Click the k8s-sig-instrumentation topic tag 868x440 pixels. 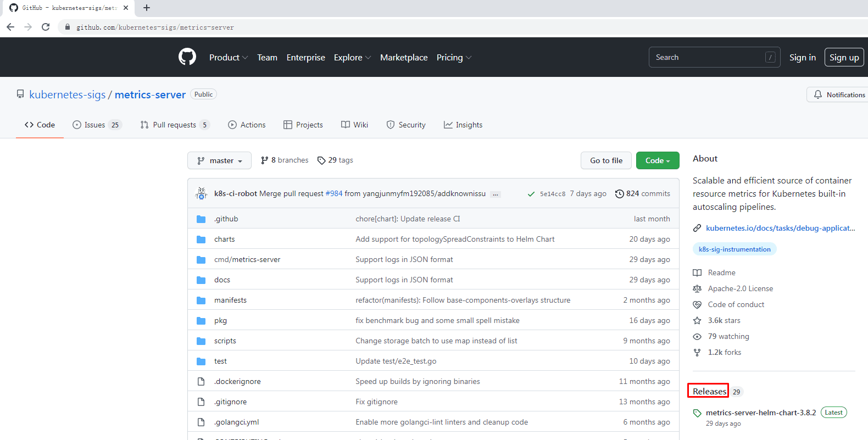click(x=735, y=249)
